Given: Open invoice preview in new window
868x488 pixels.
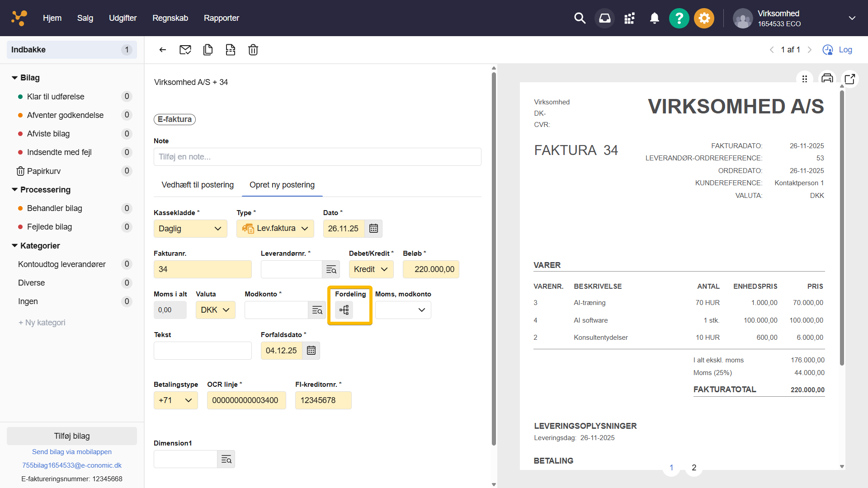Looking at the screenshot, I should point(850,79).
